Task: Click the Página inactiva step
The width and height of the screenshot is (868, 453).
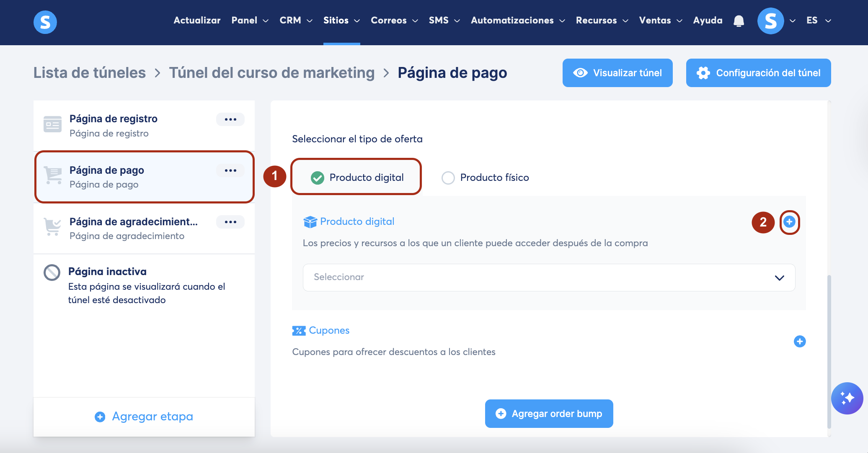Action: click(x=107, y=272)
